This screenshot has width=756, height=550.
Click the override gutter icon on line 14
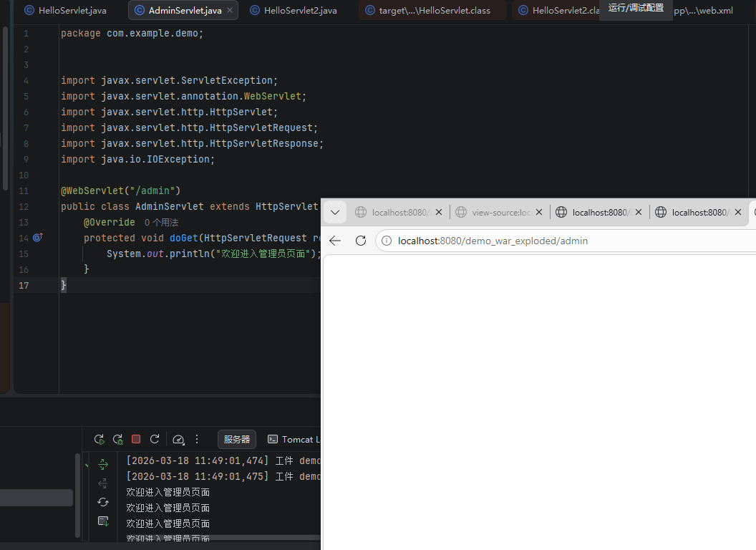(x=38, y=237)
